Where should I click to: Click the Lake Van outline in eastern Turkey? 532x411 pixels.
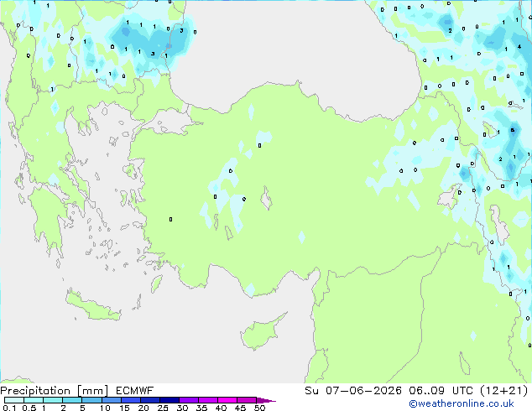click(x=449, y=196)
